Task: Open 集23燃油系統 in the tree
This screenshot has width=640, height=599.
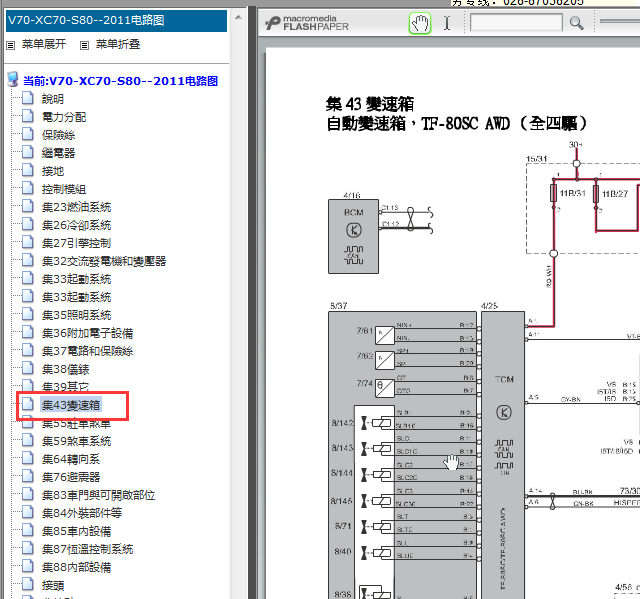Action: pyautogui.click(x=76, y=207)
